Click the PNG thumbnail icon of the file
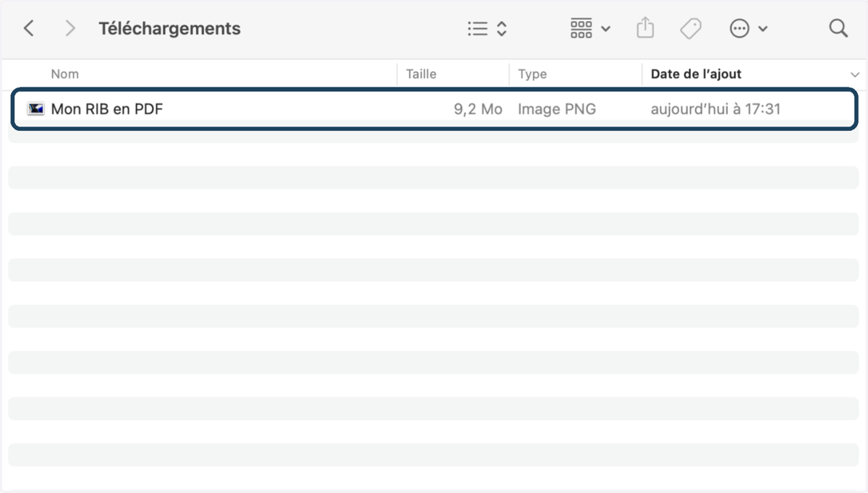Image resolution: width=868 pixels, height=493 pixels. 35,109
